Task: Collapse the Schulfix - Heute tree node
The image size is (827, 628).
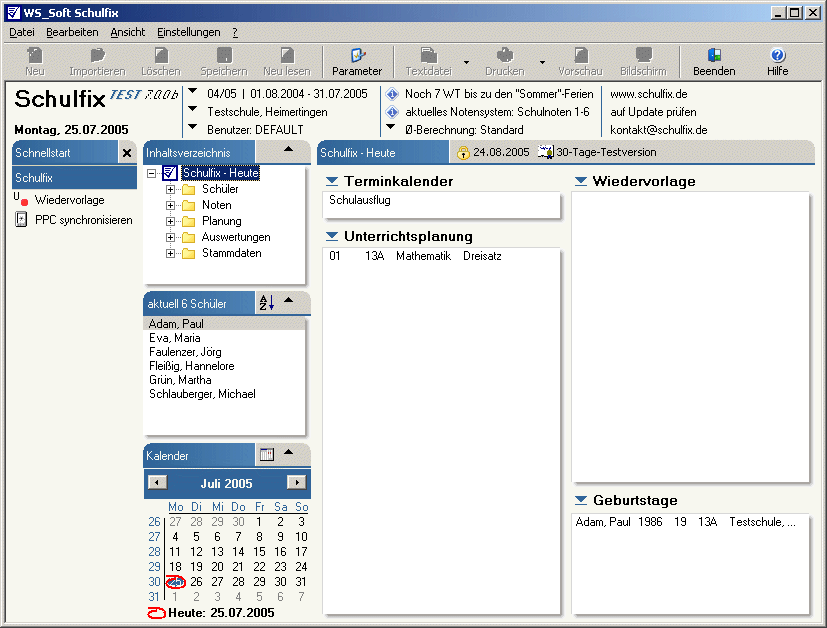Action: click(152, 173)
